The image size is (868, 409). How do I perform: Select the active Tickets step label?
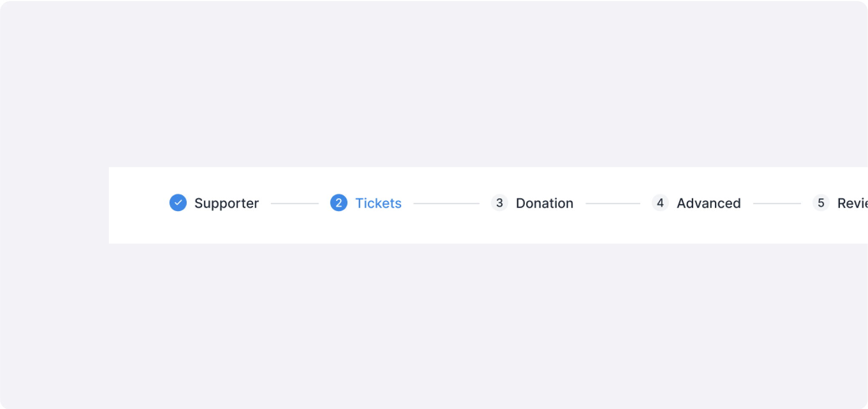coord(378,203)
